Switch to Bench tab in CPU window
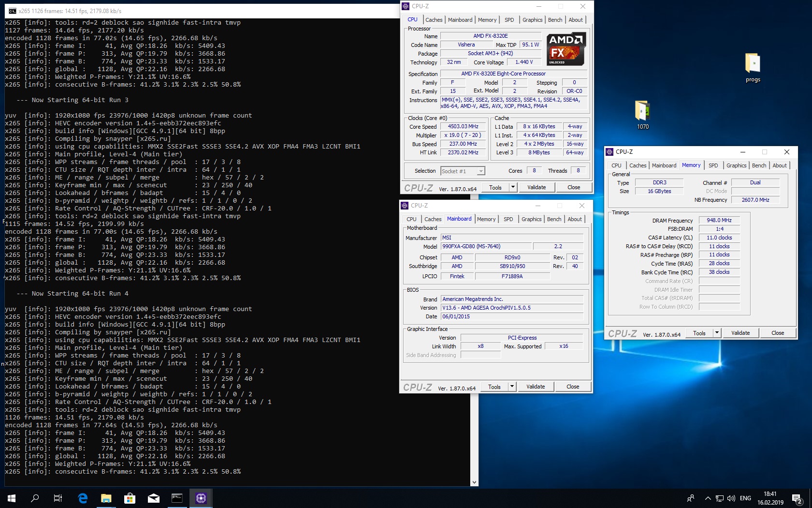The height and width of the screenshot is (508, 812). pyautogui.click(x=555, y=20)
